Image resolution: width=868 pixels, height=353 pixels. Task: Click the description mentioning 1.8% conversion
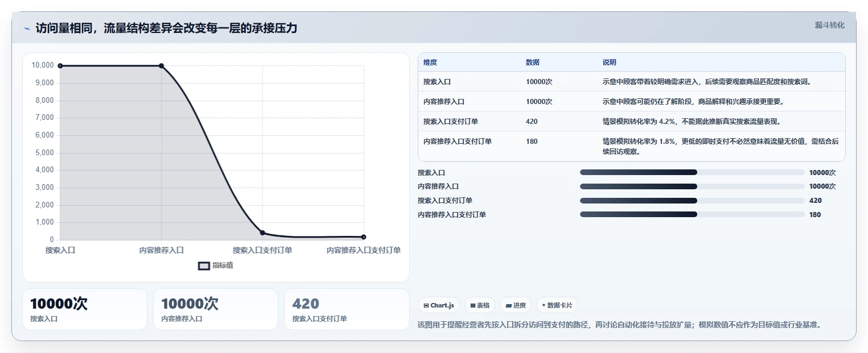pos(721,147)
